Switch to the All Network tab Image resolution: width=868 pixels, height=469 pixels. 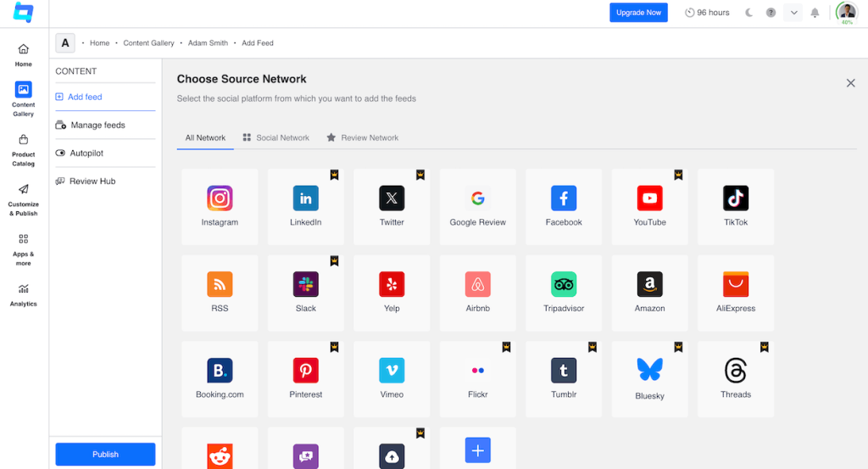tap(205, 138)
